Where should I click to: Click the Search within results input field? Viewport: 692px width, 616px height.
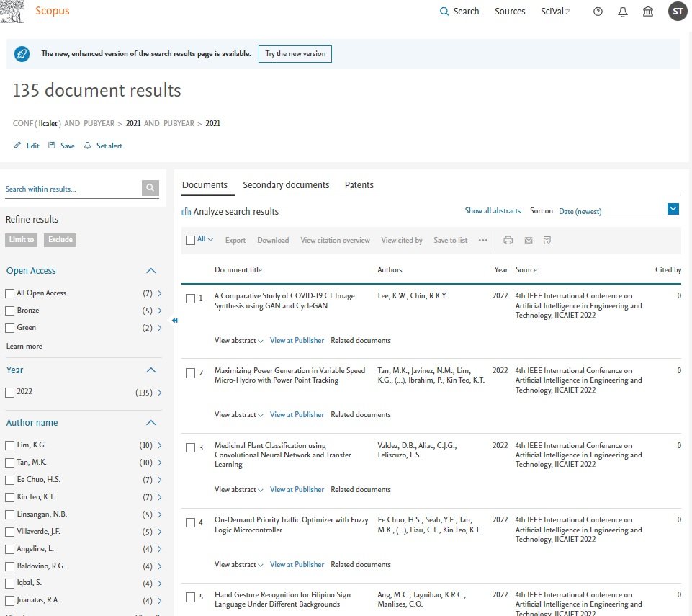[72, 189]
